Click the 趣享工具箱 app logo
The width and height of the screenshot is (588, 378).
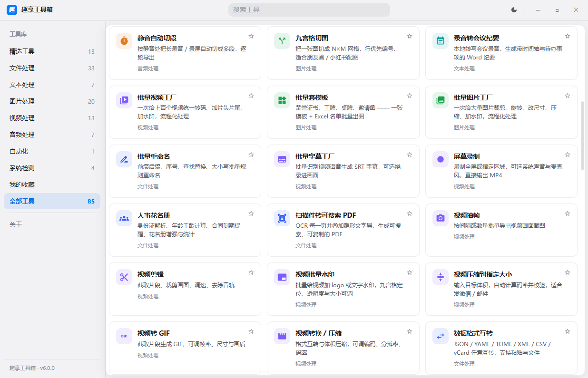(12, 10)
